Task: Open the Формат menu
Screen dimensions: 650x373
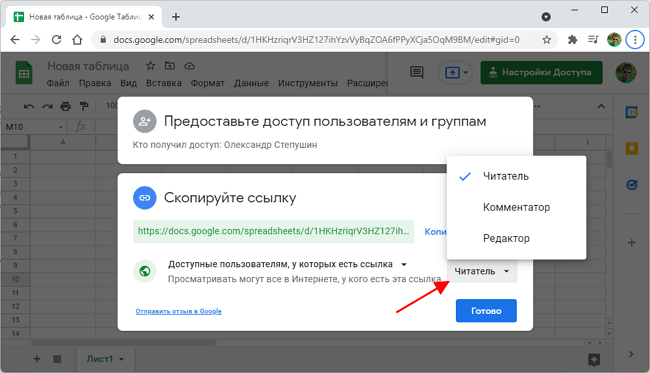Action: [x=208, y=83]
